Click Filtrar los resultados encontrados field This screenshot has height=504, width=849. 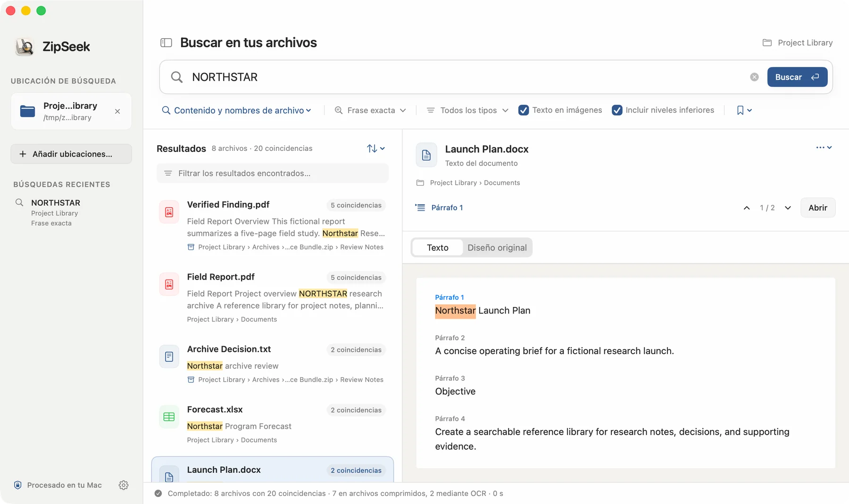click(273, 174)
